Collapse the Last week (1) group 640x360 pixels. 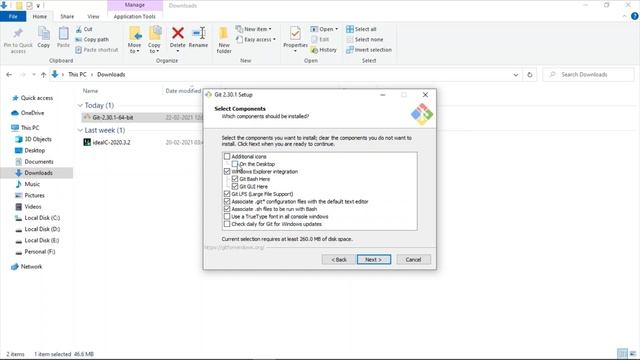coord(80,131)
